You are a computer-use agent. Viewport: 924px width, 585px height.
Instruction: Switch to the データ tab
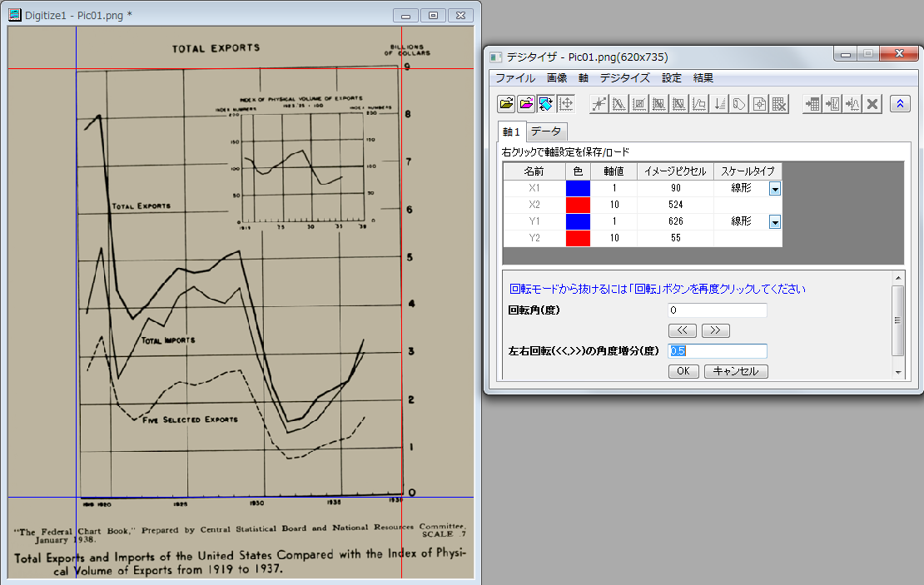click(x=546, y=131)
